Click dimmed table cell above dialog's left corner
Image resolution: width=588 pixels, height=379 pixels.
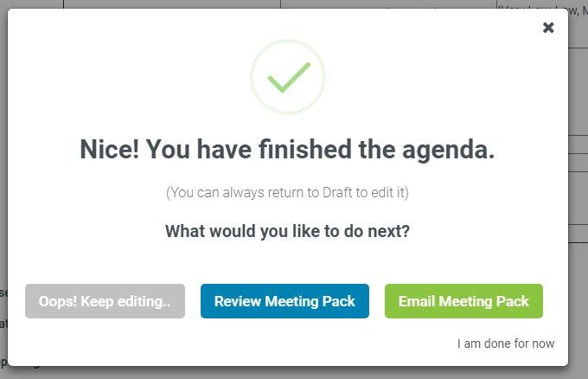click(35, 4)
